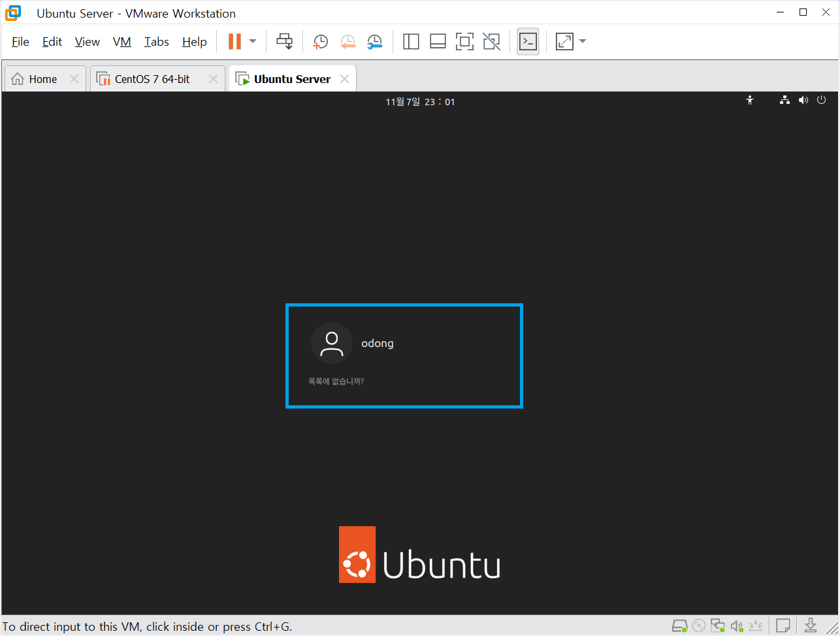Click the sound card status icon
This screenshot has height=636, width=840.
click(x=737, y=626)
